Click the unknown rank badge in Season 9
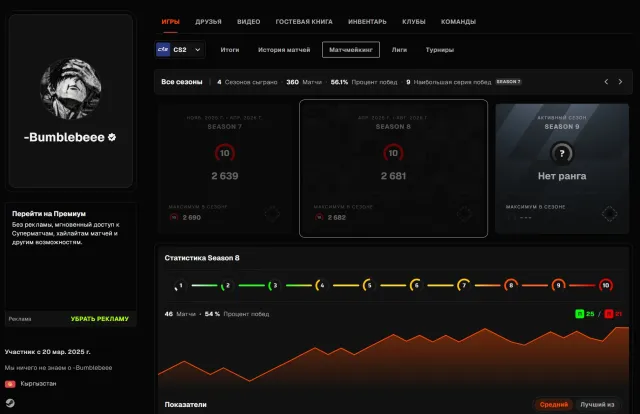Image resolution: width=640 pixels, height=414 pixels. [562, 153]
